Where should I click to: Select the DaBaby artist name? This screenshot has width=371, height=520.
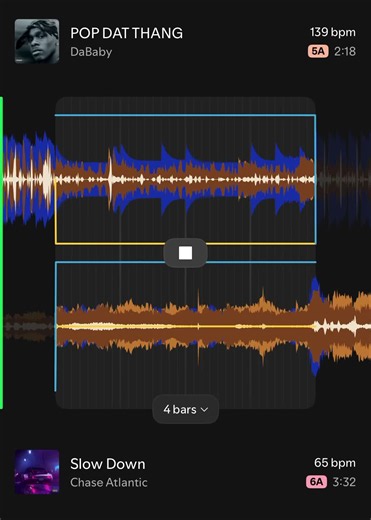tap(91, 52)
